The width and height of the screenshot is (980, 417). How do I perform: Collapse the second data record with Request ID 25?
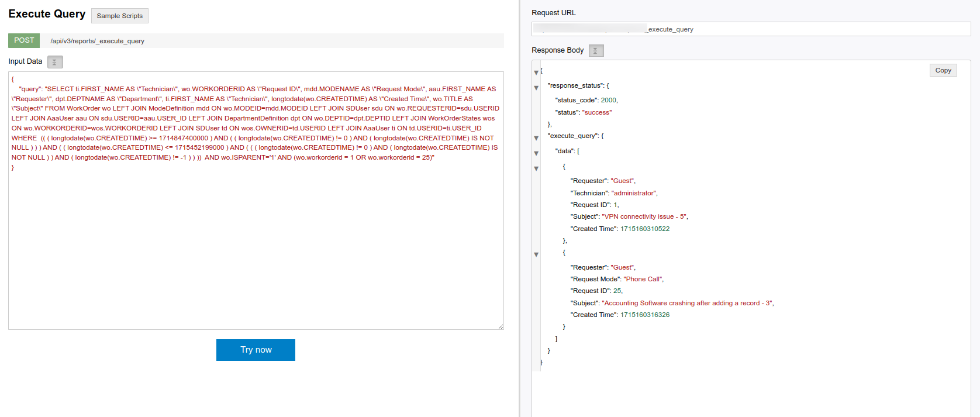[536, 254]
